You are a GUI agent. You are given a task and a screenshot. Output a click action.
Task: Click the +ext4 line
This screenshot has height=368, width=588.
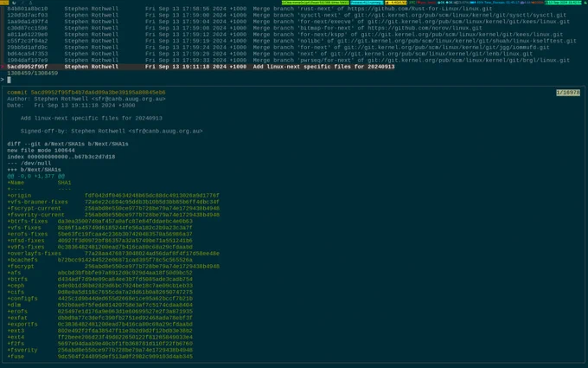(x=99, y=337)
